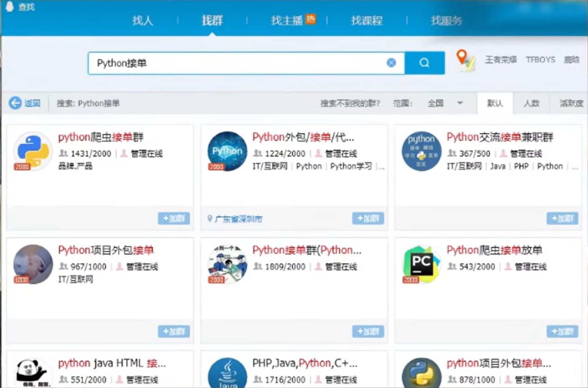Join Python爬虫接单放单 with 加群 button
Image resolution: width=588 pixels, height=388 pixels.
click(562, 331)
